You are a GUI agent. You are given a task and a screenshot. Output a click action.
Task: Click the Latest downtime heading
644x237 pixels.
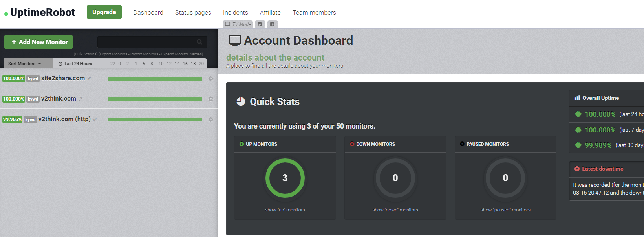602,169
